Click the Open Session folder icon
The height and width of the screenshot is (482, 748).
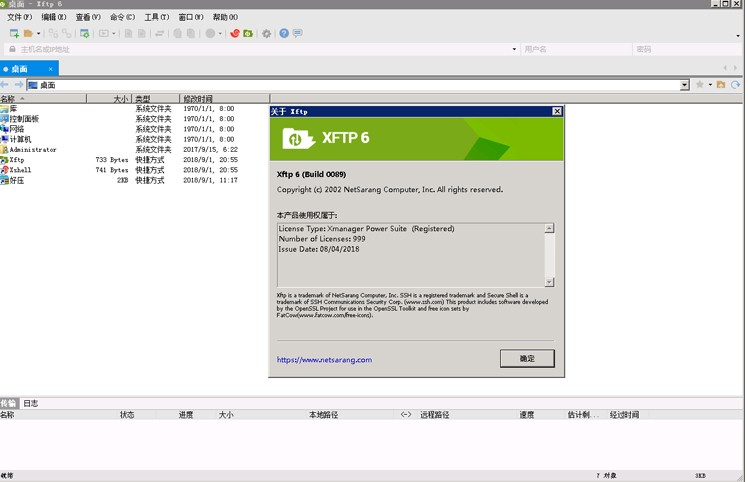29,33
